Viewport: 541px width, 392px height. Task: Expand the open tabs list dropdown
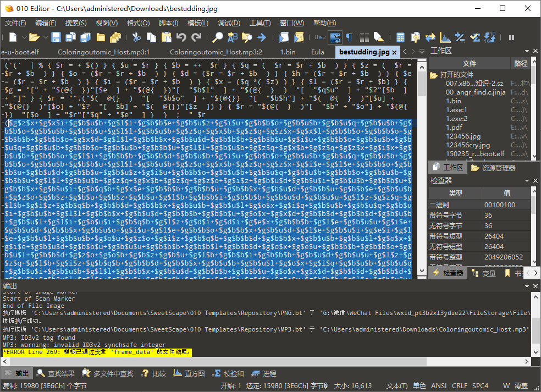421,51
